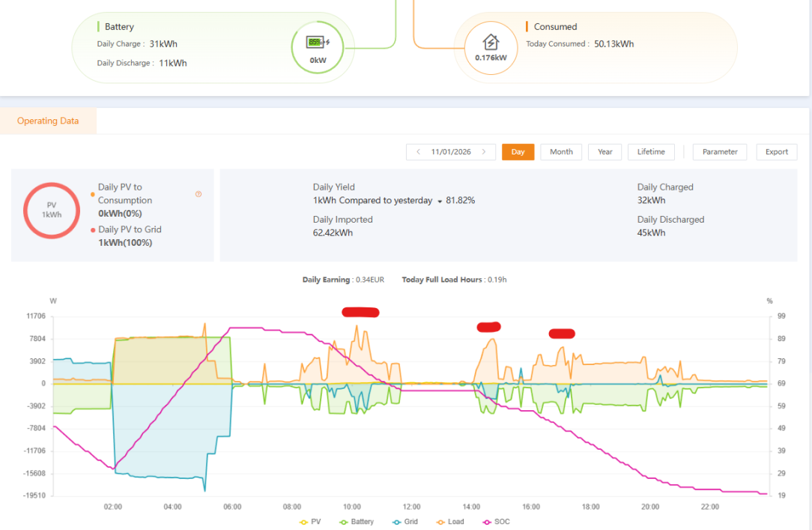The width and height of the screenshot is (812, 530).
Task: Open the Parameter selection
Action: tap(720, 151)
